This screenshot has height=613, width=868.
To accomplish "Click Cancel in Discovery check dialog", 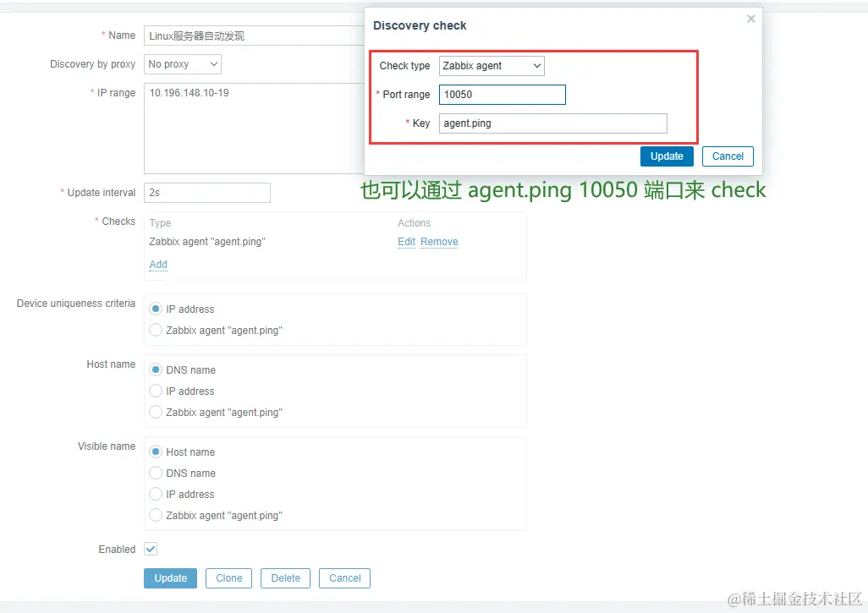I will [x=728, y=156].
